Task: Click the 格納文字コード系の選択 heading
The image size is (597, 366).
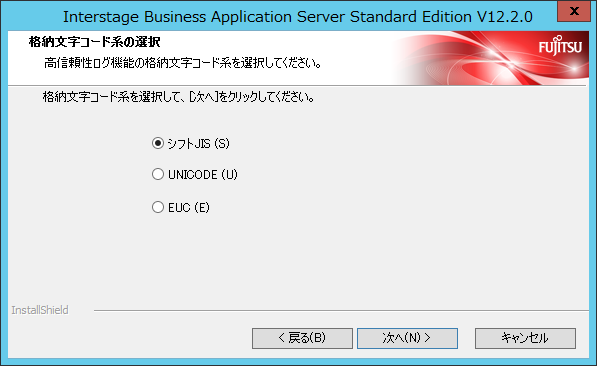Action: pos(95,42)
